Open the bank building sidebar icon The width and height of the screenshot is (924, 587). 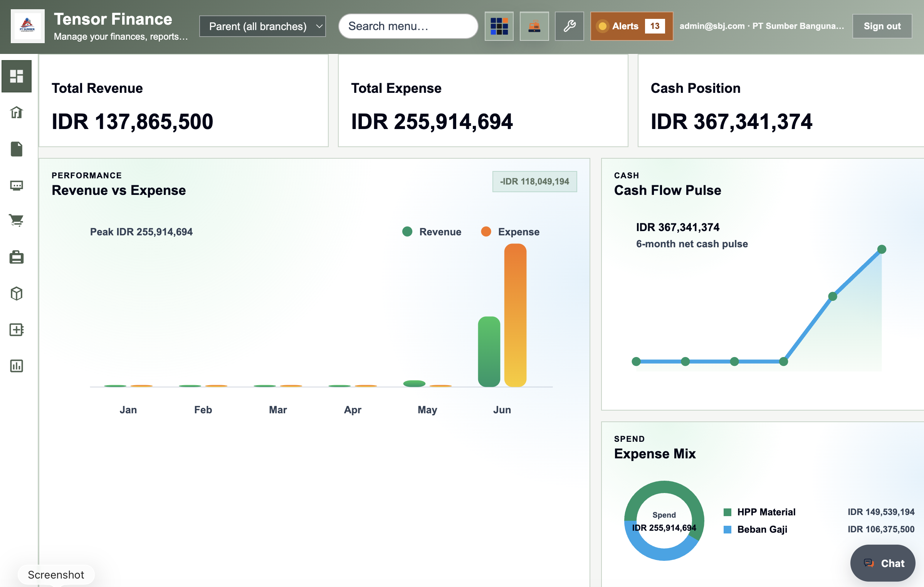pos(17,112)
